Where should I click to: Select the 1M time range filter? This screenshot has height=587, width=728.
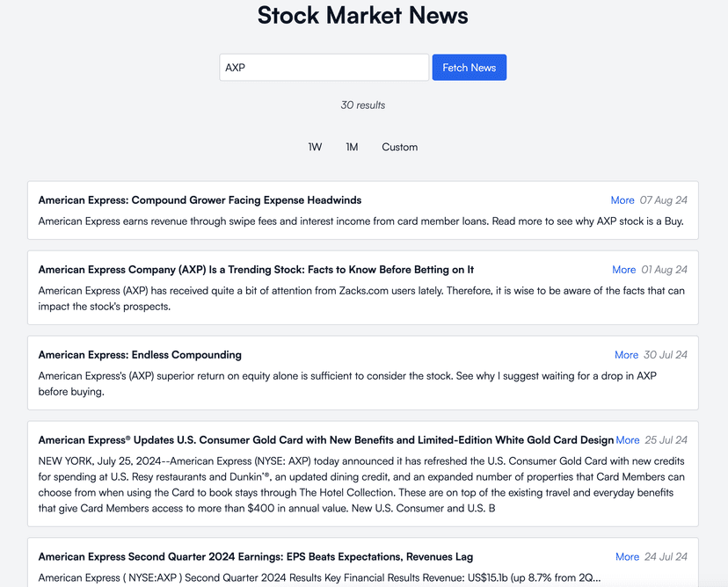pyautogui.click(x=352, y=147)
